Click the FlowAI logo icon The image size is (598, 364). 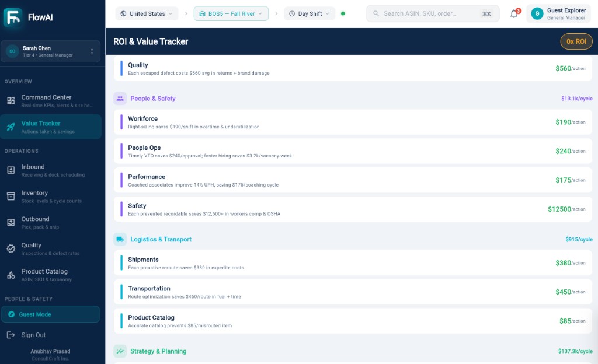click(x=13, y=17)
